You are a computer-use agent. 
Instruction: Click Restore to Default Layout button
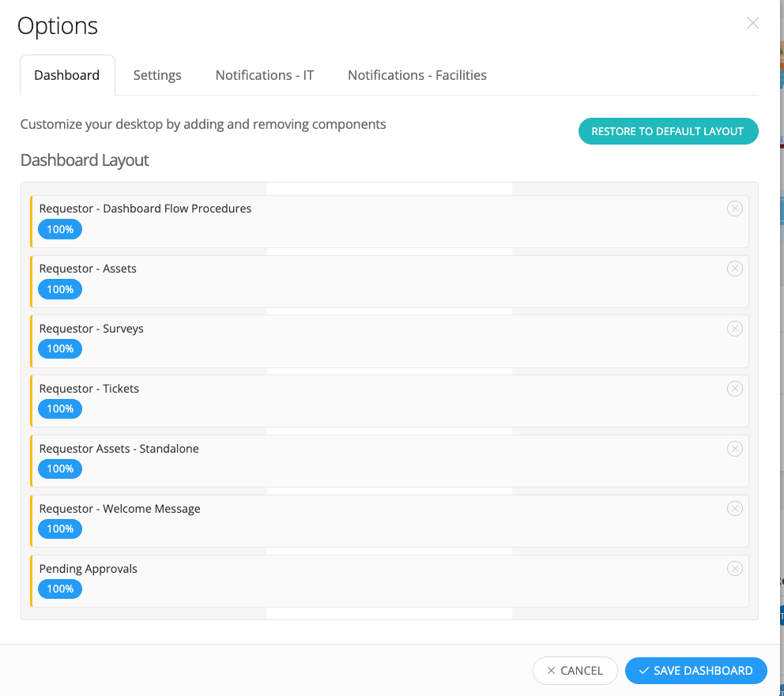coord(668,131)
